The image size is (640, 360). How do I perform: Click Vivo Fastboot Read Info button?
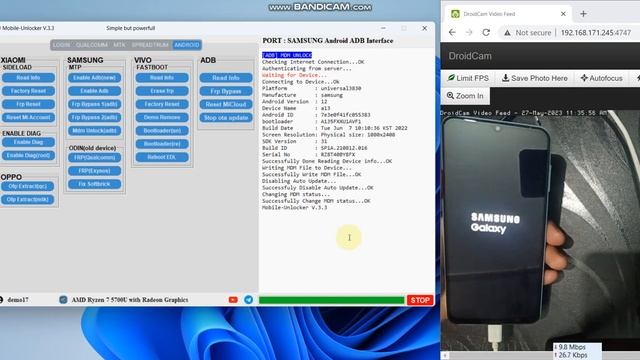click(x=162, y=78)
